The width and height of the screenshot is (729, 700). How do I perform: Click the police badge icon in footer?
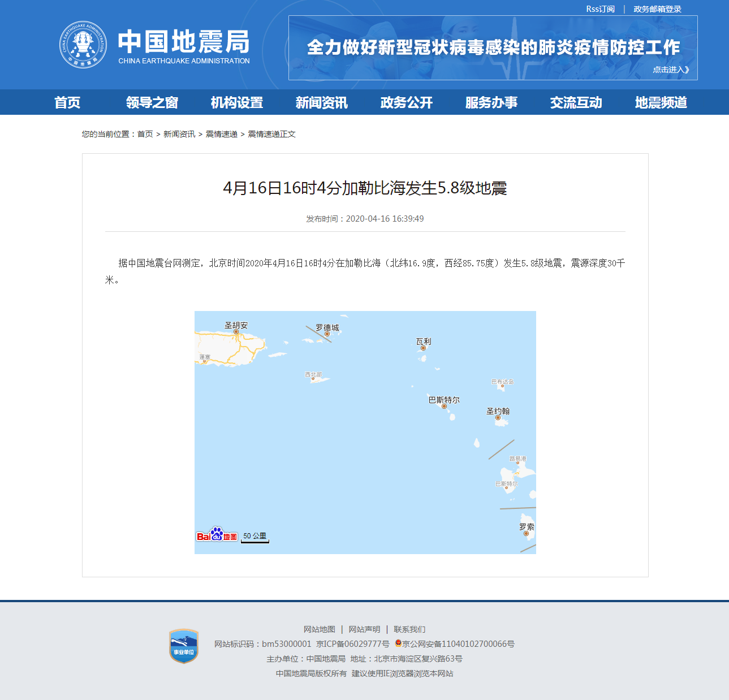(x=398, y=643)
